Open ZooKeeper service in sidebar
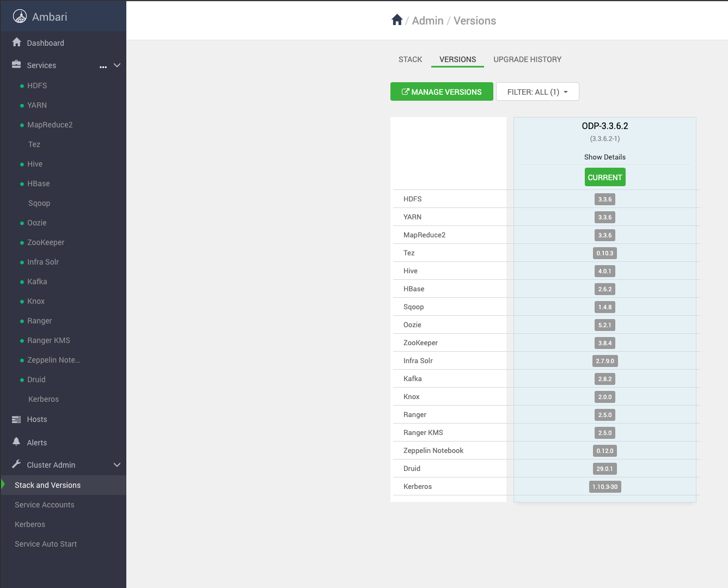 coord(46,242)
